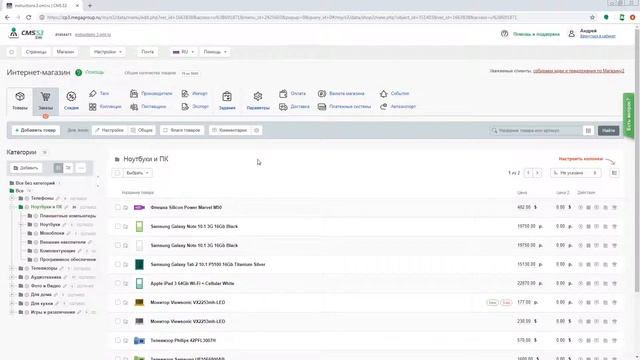This screenshot has height=360, width=640.
Task: Open the Параметры gear icon
Action: pos(258,96)
